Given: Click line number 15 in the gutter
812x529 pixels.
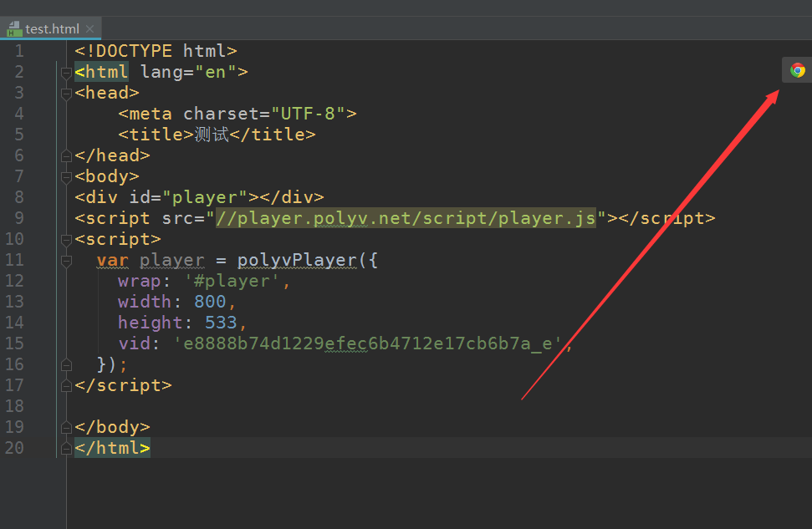Looking at the screenshot, I should click(14, 343).
